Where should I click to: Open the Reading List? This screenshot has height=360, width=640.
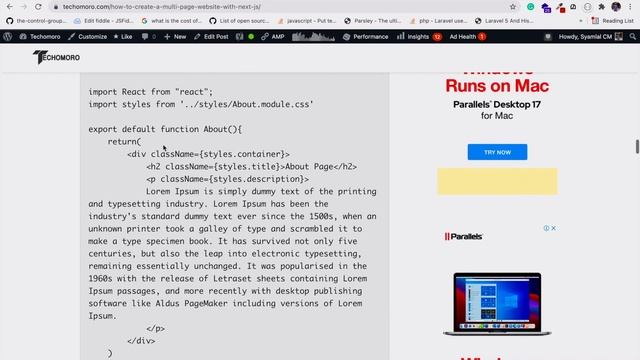coord(613,21)
